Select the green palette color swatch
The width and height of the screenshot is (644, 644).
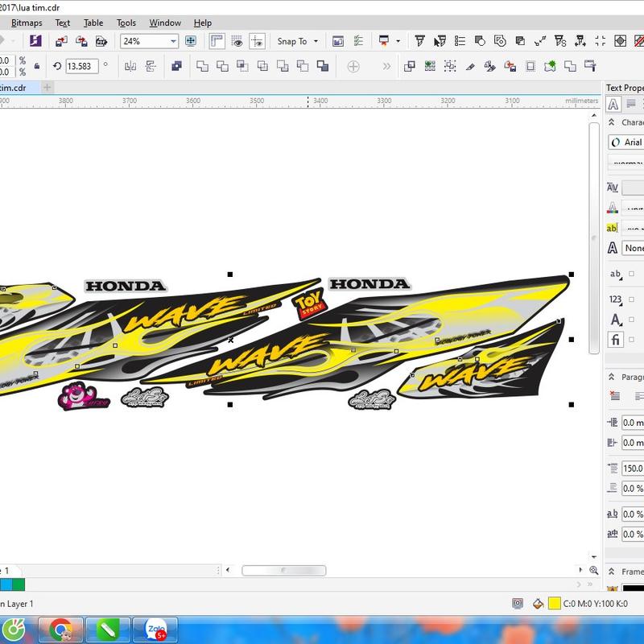pyautogui.click(x=19, y=584)
